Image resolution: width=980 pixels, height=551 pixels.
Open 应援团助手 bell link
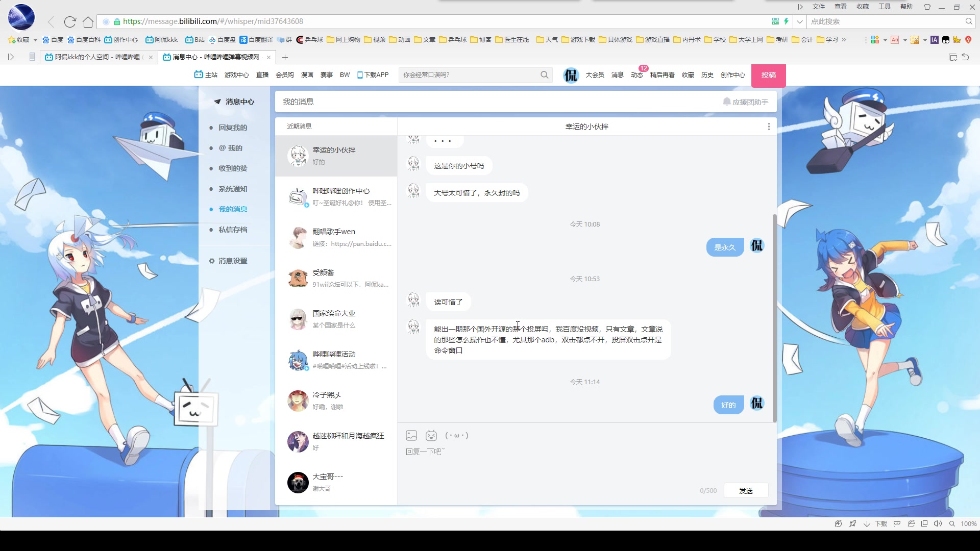click(745, 102)
